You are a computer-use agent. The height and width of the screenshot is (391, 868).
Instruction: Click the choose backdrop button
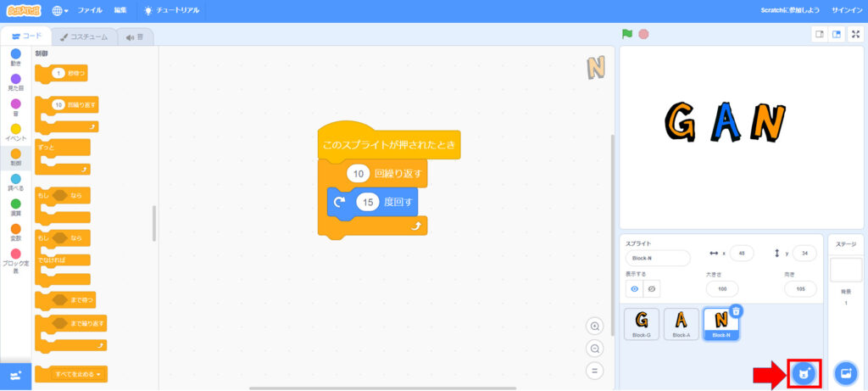845,373
